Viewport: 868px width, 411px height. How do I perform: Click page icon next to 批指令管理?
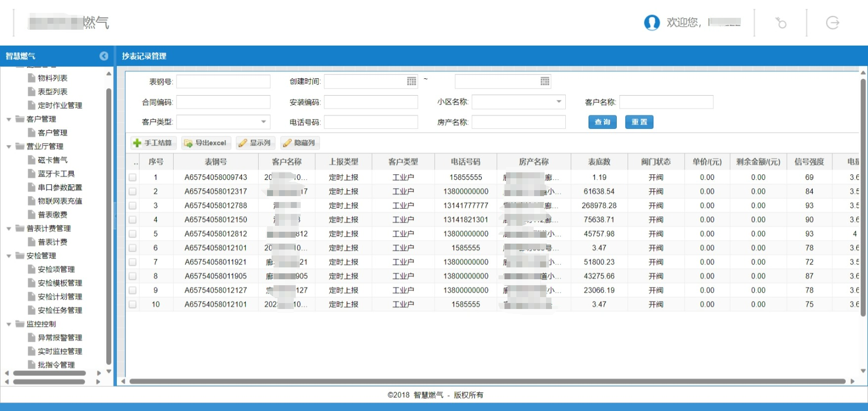click(x=32, y=365)
